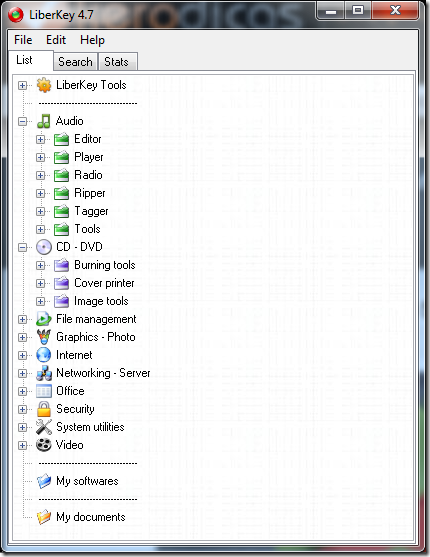The width and height of the screenshot is (430, 557).
Task: Open the Edit menu
Action: [56, 40]
